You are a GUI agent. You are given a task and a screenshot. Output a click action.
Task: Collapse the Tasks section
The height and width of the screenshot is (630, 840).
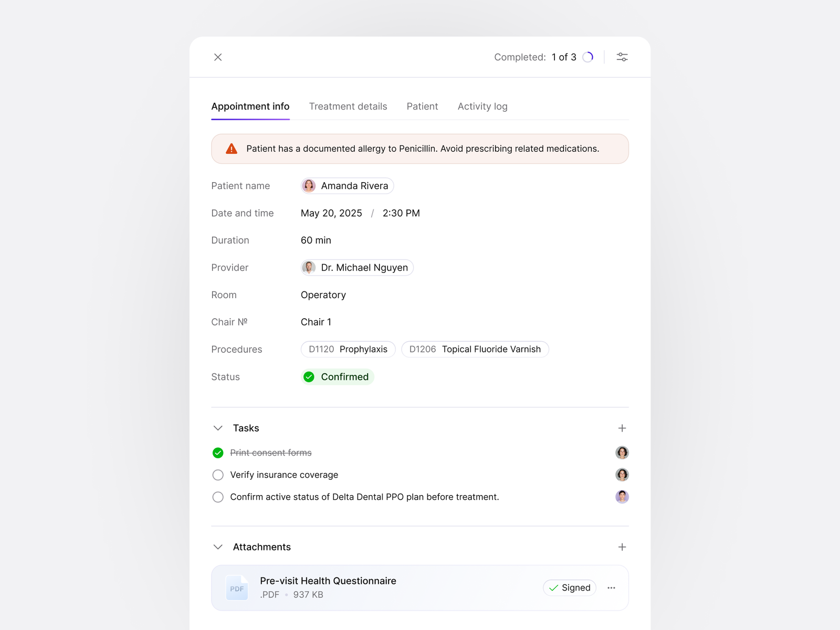point(218,428)
